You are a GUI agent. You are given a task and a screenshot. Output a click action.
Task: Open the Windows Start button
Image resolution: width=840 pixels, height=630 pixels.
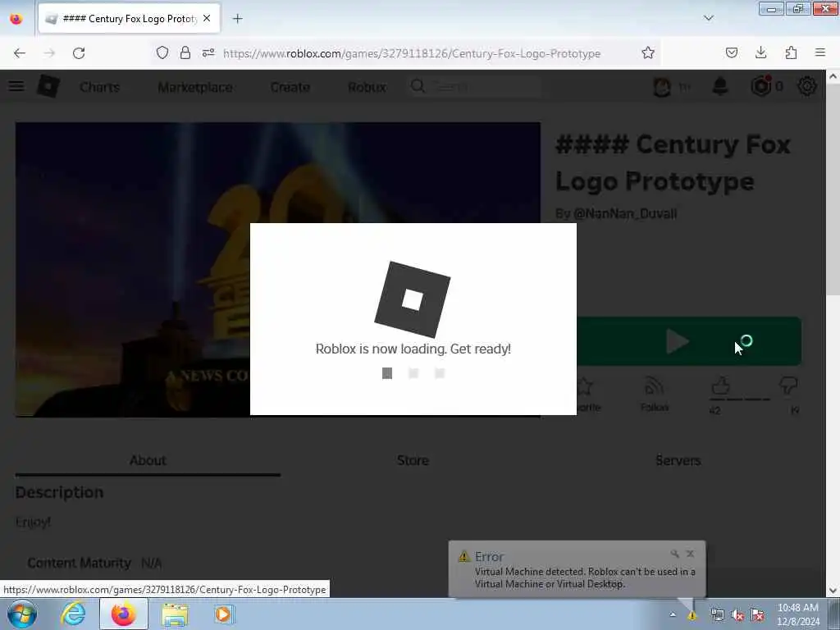[21, 614]
